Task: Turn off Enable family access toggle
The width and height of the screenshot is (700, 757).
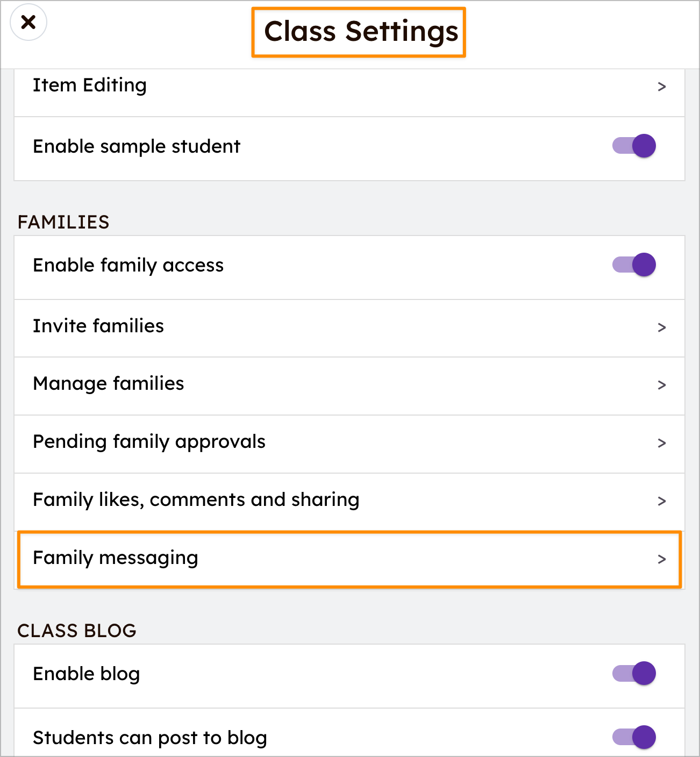Action: pyautogui.click(x=634, y=265)
